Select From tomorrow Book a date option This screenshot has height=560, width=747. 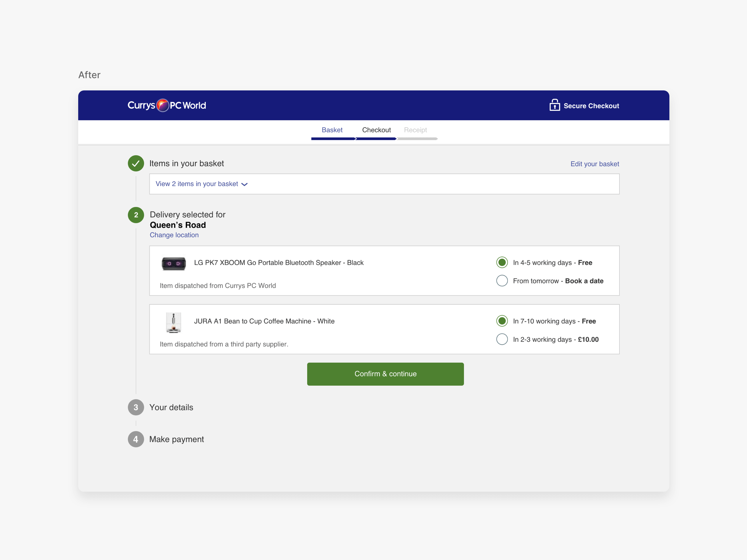pos(502,281)
